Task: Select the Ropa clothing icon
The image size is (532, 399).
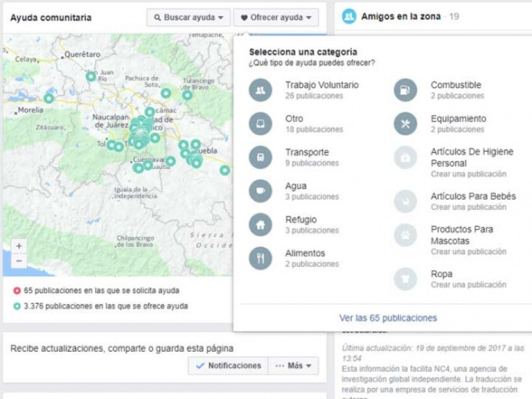Action: tap(404, 279)
